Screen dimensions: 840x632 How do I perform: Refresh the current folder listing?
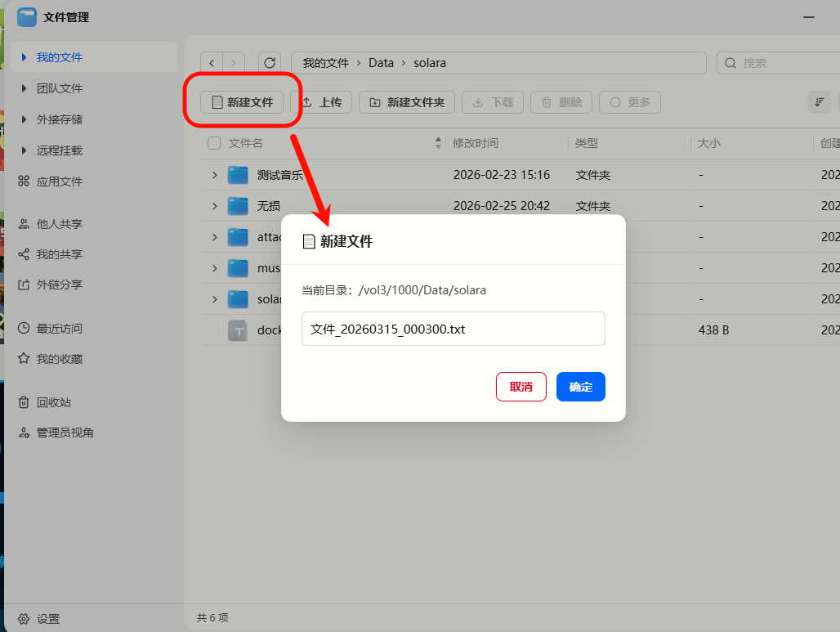pos(270,63)
